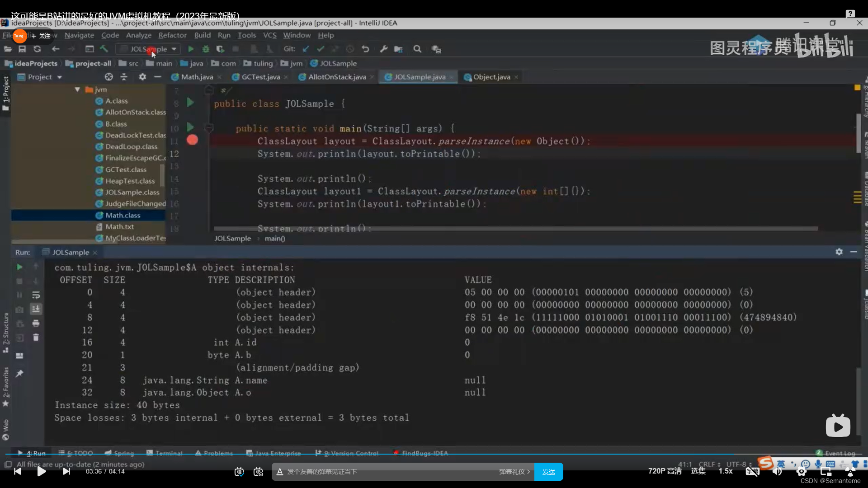This screenshot has width=868, height=488.
Task: Click the Debug icon in the toolbar
Action: click(206, 49)
